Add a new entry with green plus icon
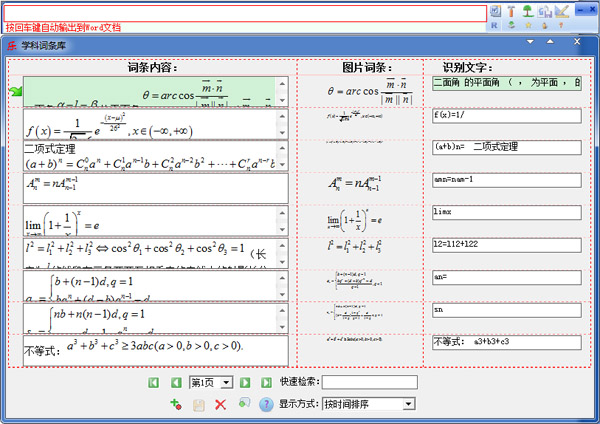 click(x=176, y=404)
